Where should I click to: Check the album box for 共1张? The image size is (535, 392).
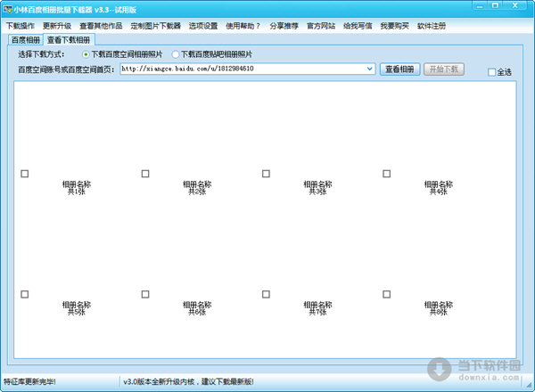tap(25, 174)
